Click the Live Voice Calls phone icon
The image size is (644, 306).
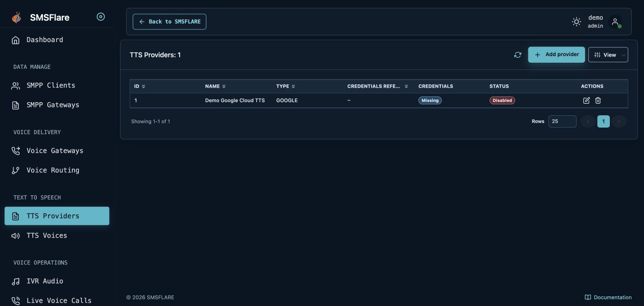[16, 301]
